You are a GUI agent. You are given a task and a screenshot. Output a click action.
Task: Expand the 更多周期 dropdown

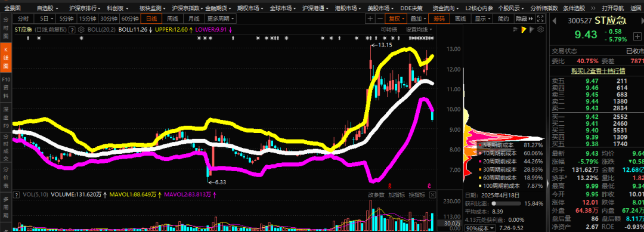(220, 18)
